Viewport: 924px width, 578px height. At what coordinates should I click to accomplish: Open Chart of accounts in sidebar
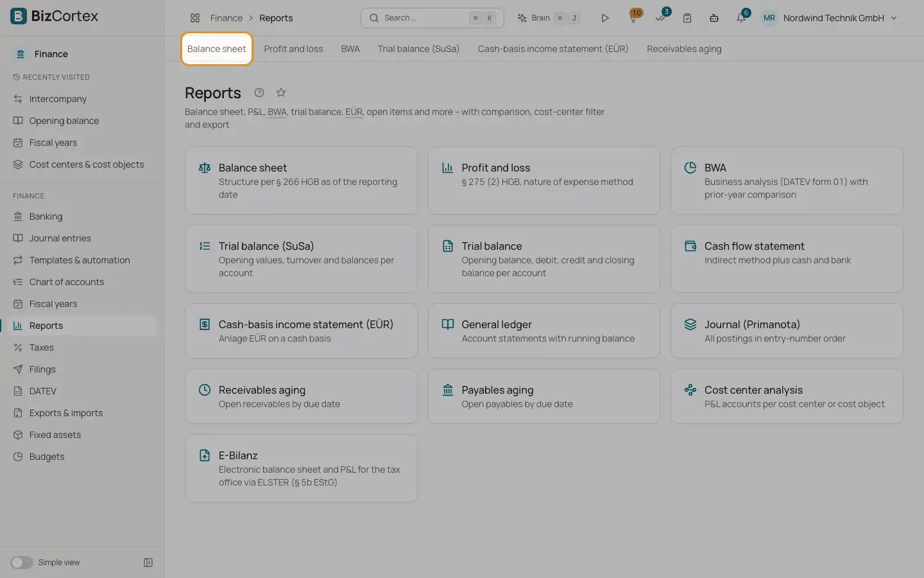point(82,282)
